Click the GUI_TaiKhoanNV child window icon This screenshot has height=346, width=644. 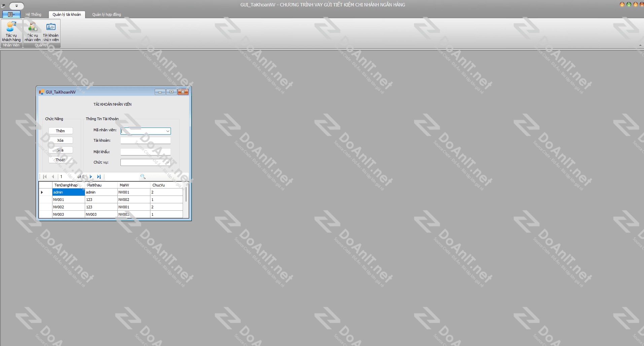(42, 92)
